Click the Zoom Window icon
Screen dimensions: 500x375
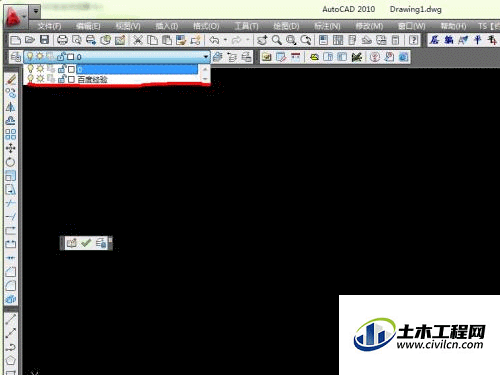(x=291, y=40)
